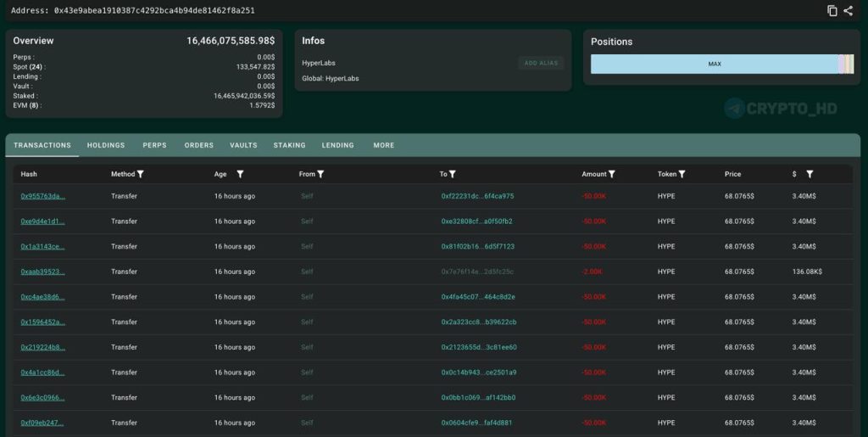Viewport: 868px width, 437px height.
Task: Open the From column filter
Action: click(x=320, y=174)
